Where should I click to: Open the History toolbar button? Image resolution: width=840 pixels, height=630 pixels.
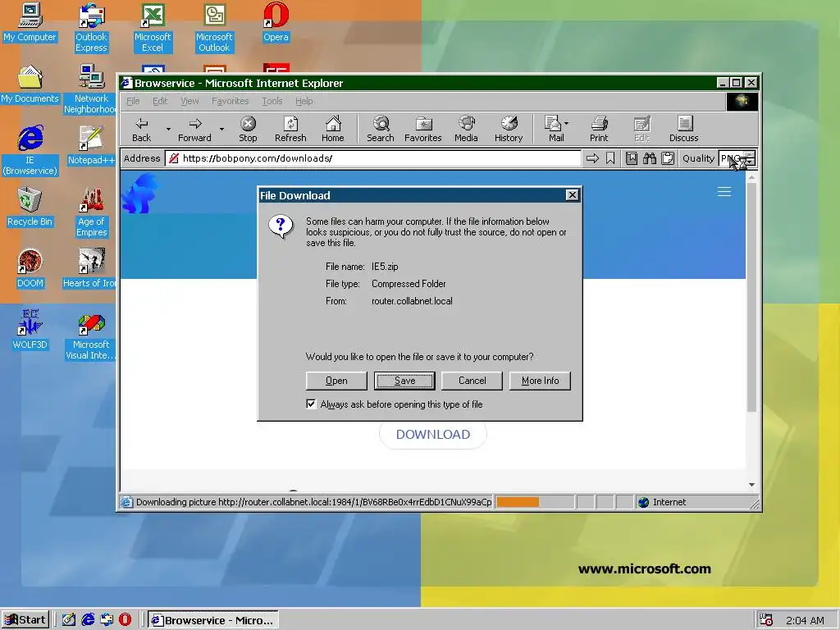(x=509, y=129)
